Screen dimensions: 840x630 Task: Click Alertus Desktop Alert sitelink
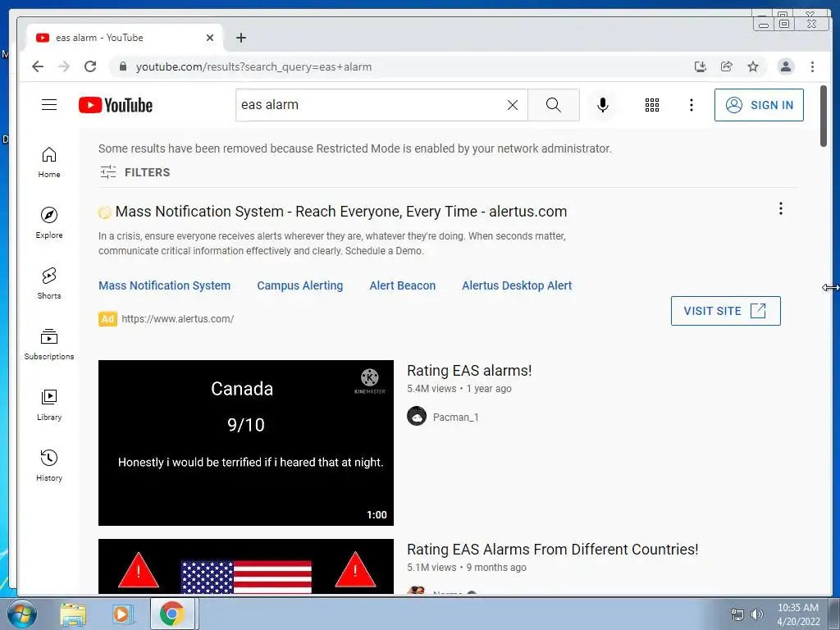[x=517, y=285]
